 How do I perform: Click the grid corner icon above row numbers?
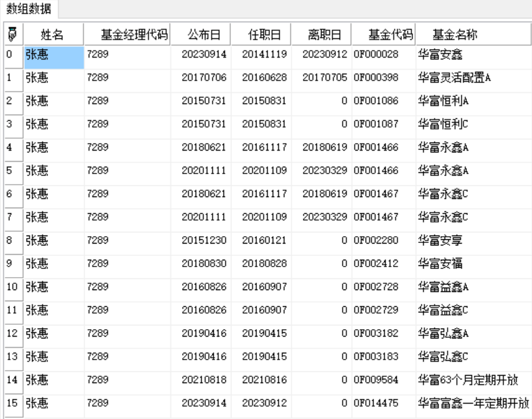tap(12, 34)
